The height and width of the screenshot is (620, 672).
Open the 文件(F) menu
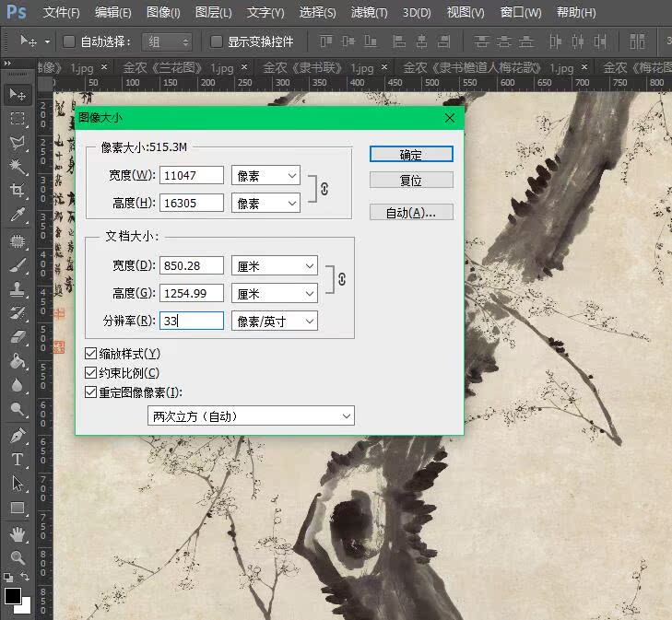point(61,12)
